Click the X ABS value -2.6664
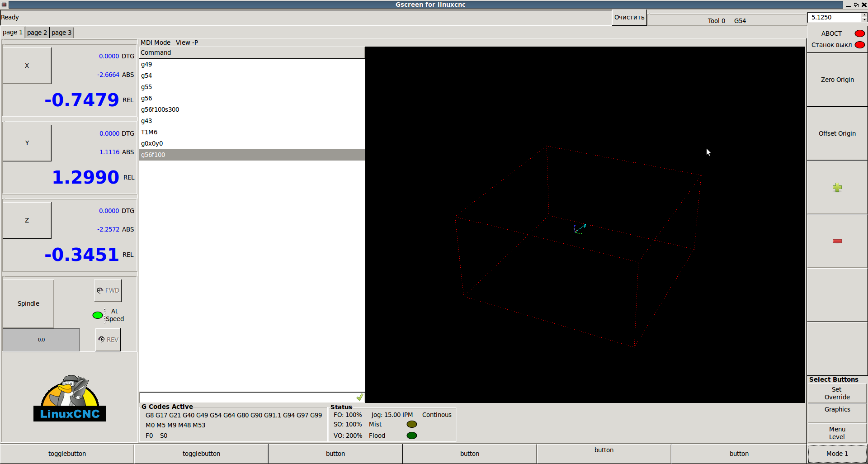 point(108,75)
